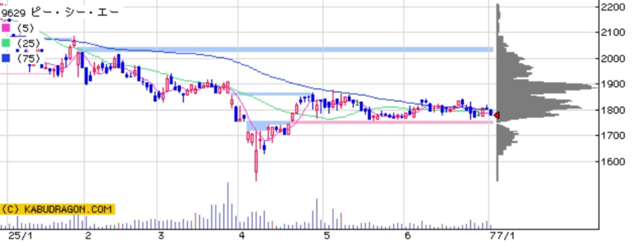Click the stock title 9629 ピー・シー・エー
Viewport: 644px width, 249px height.
pyautogui.click(x=59, y=12)
